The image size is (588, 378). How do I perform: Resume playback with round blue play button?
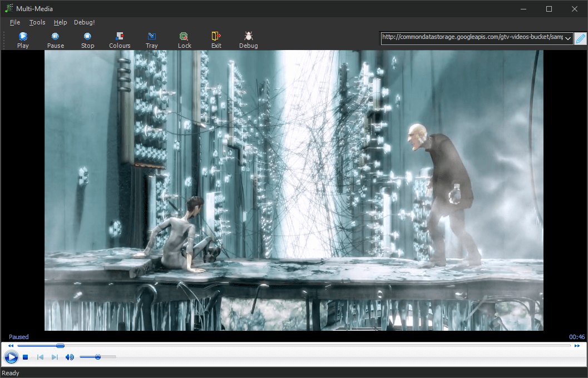11,357
